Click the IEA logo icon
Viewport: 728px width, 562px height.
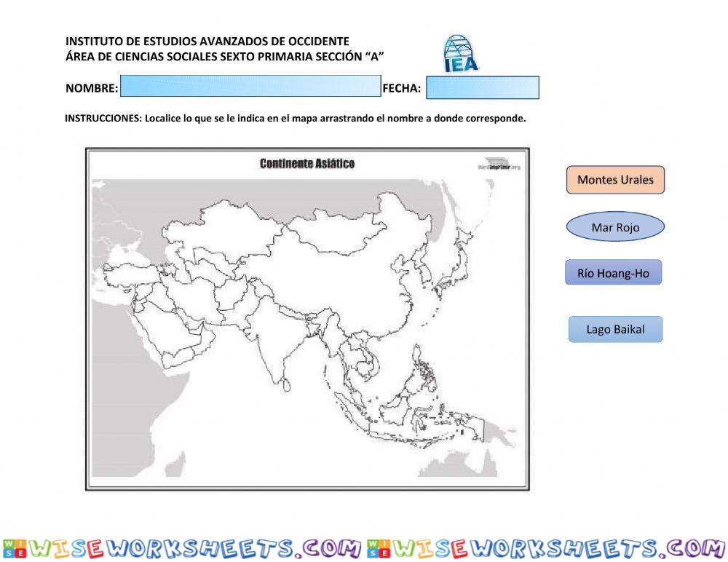pos(460,53)
